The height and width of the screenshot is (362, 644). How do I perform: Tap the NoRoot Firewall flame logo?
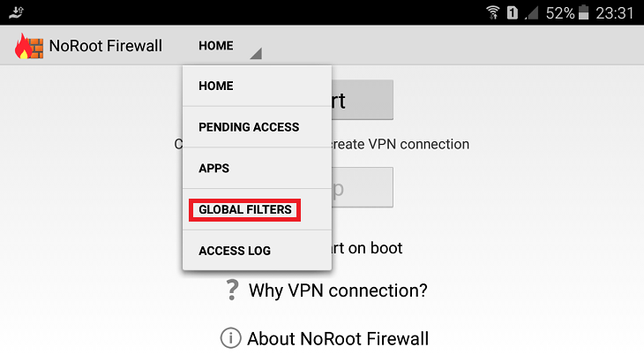pyautogui.click(x=29, y=46)
